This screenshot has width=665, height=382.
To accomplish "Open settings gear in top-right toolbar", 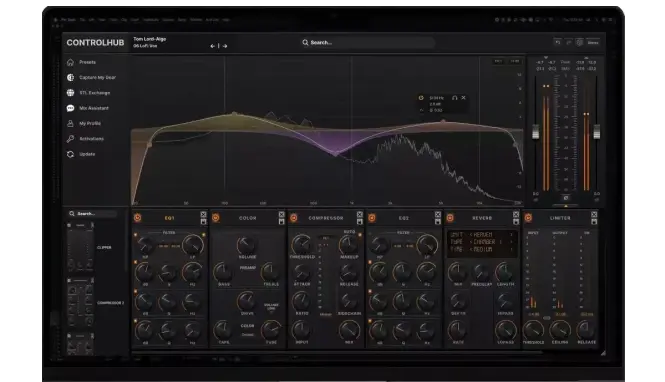I will 579,42.
